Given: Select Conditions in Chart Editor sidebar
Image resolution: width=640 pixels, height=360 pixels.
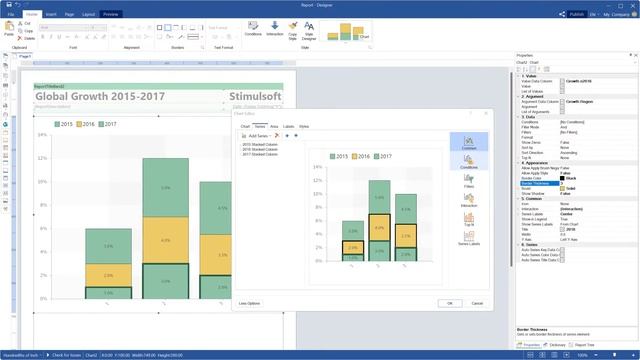Looking at the screenshot, I should [x=469, y=161].
